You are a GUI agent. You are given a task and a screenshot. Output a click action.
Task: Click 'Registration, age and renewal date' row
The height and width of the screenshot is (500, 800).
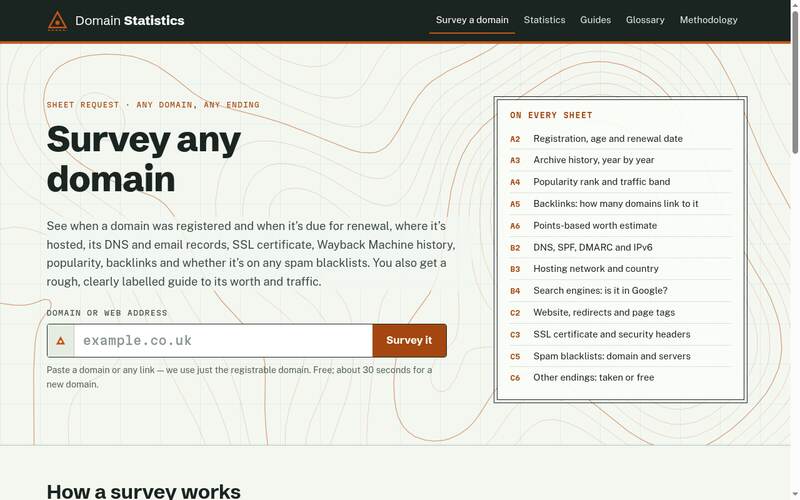pyautogui.click(x=620, y=139)
